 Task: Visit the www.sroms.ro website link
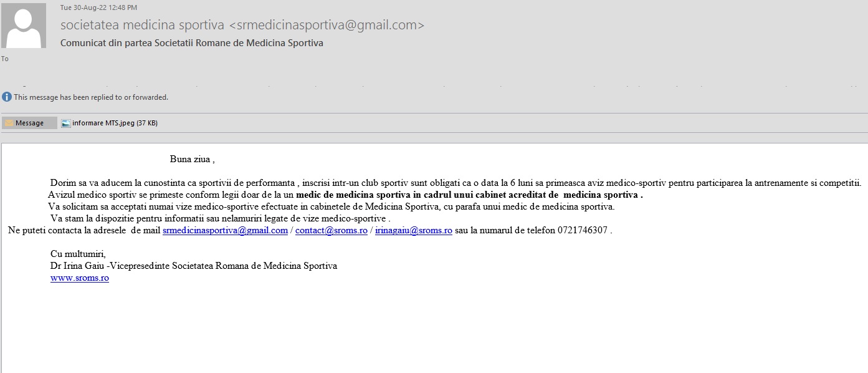[80, 278]
